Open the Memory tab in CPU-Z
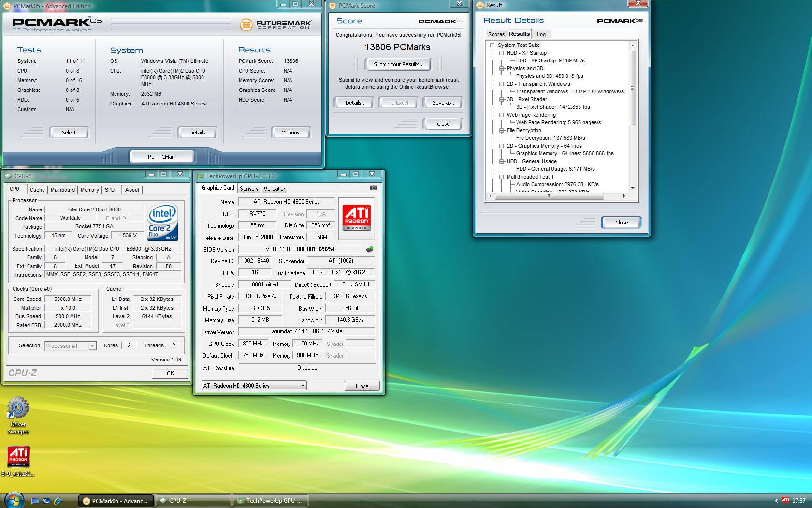The height and width of the screenshot is (508, 812). (x=90, y=190)
